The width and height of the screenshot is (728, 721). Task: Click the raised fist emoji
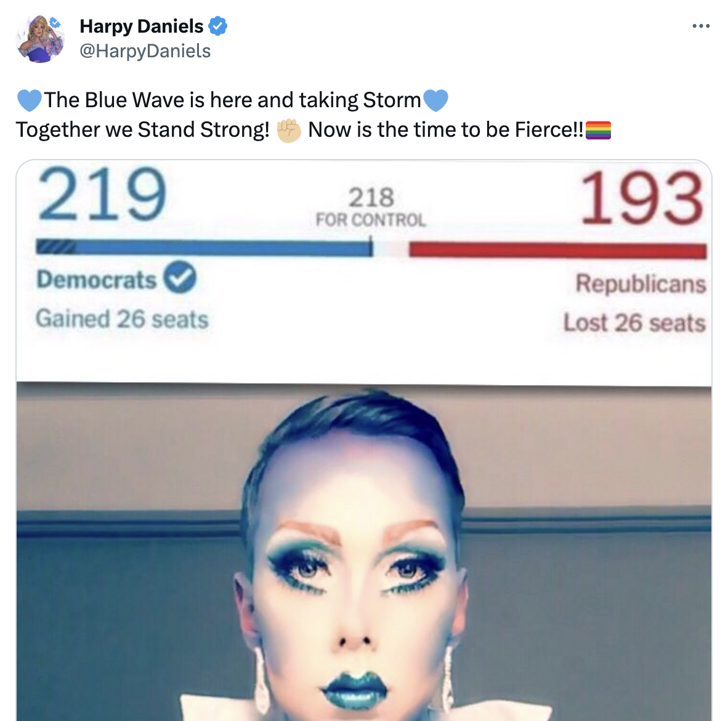click(x=289, y=130)
